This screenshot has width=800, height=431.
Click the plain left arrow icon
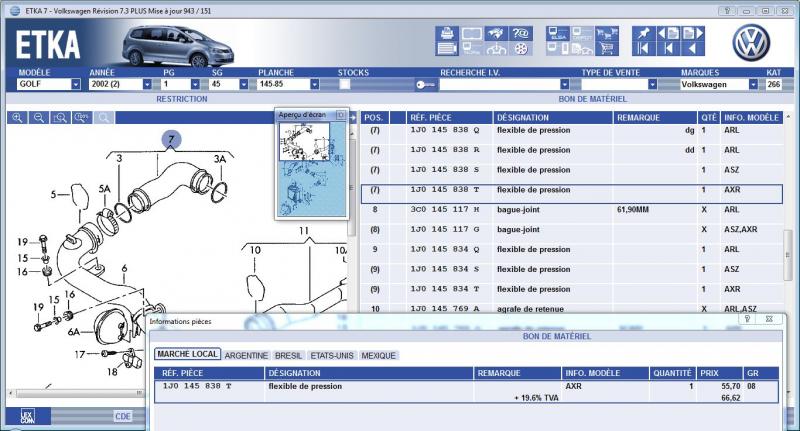693,48
